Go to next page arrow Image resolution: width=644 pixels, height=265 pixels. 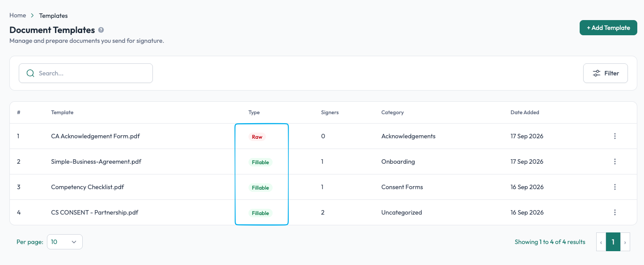pos(625,242)
